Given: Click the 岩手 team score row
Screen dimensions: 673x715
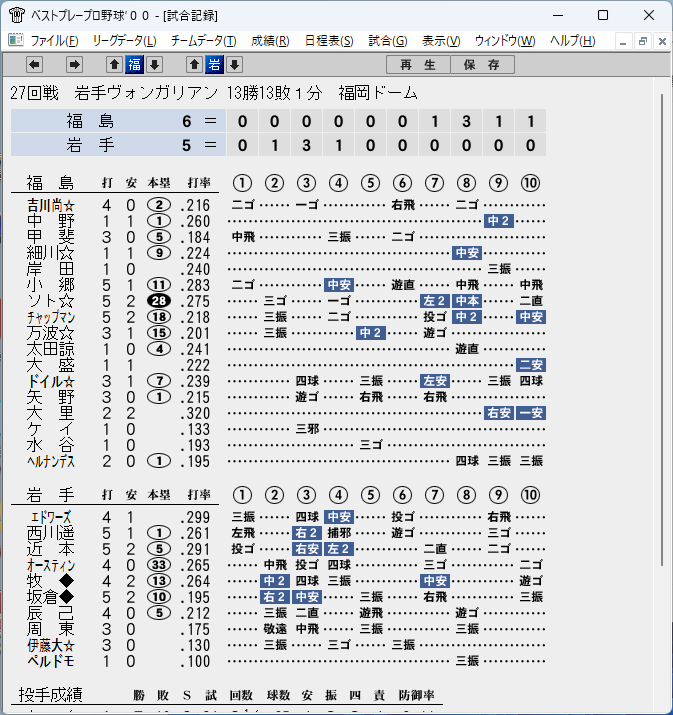Looking at the screenshot, I should [278, 145].
